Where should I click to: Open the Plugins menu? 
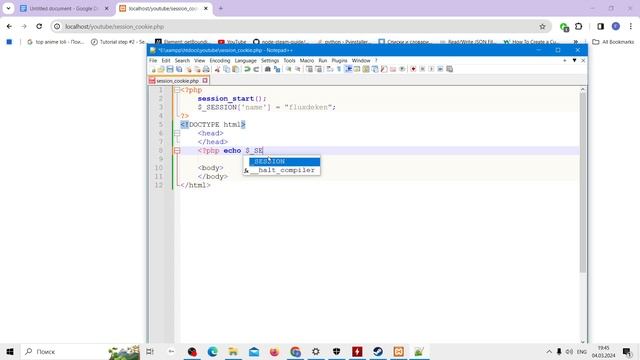(x=339, y=60)
